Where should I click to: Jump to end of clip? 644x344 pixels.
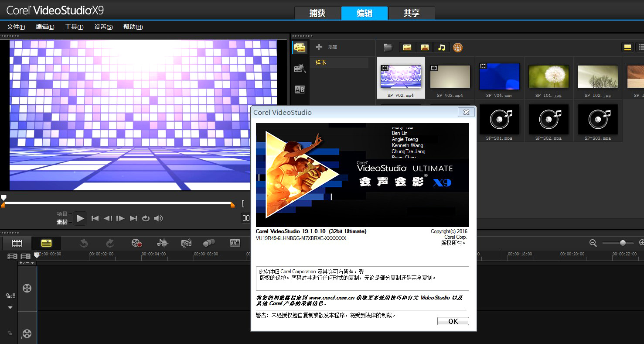tap(133, 218)
